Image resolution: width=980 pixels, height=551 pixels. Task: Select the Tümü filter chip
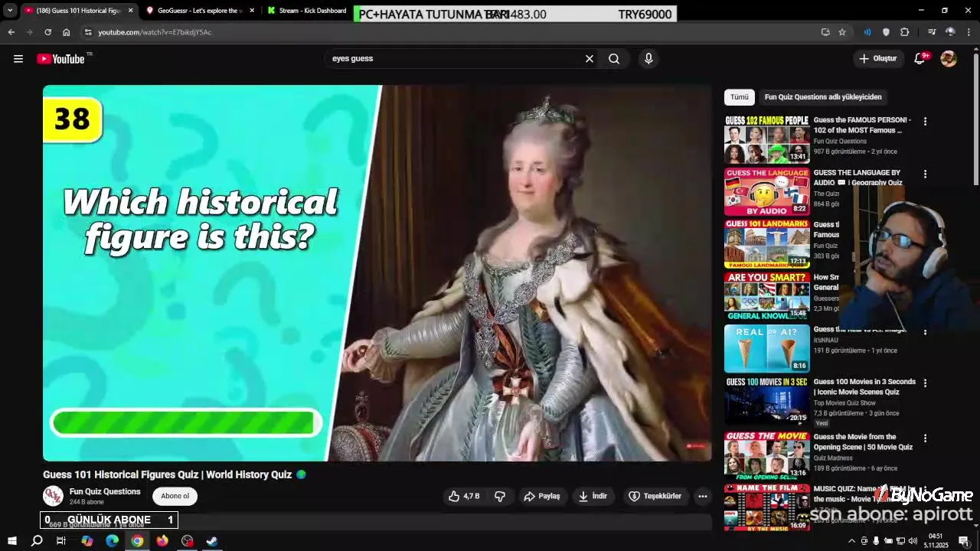tap(740, 97)
